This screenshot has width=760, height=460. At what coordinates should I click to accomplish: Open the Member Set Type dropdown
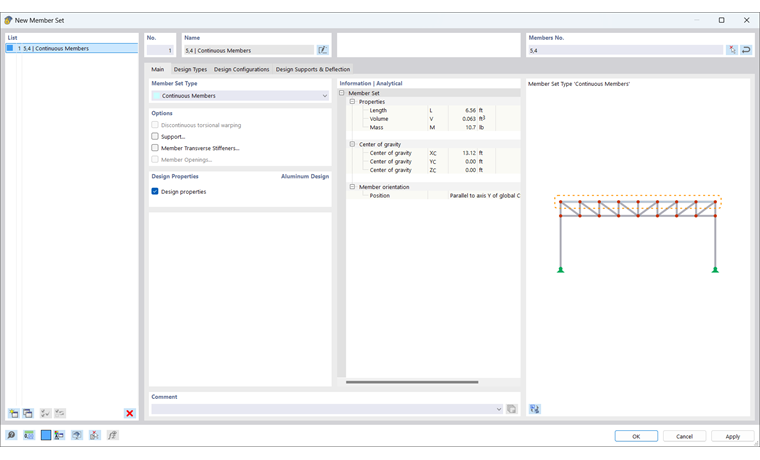(240, 96)
